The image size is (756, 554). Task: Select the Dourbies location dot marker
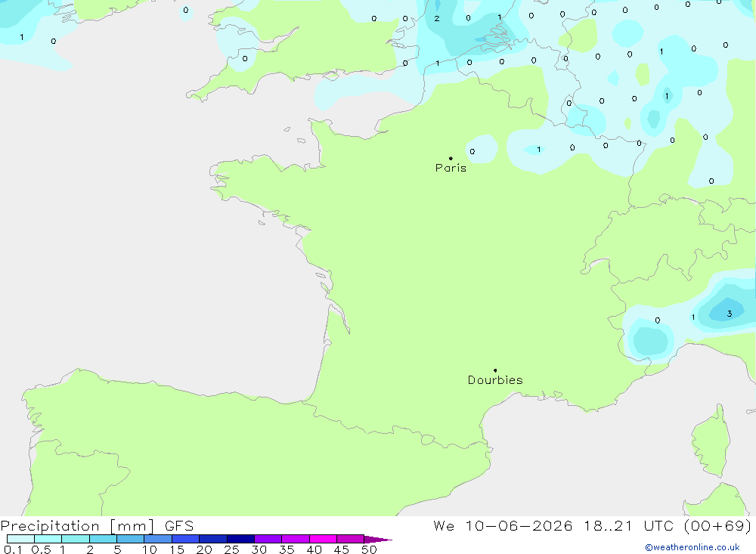point(495,370)
